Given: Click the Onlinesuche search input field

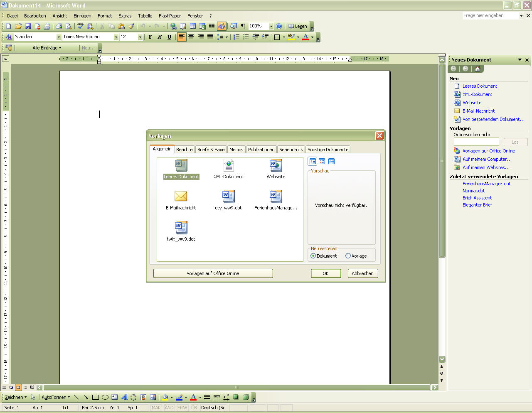Looking at the screenshot, I should 476,142.
